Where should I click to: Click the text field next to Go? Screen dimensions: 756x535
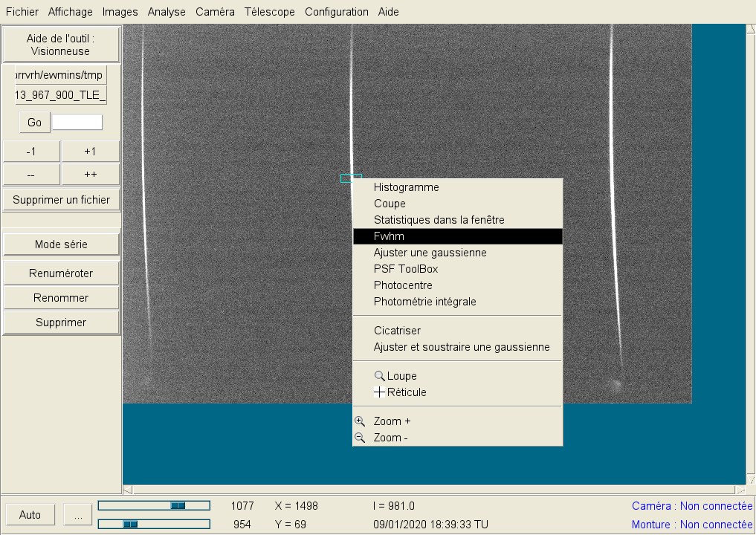pos(77,123)
